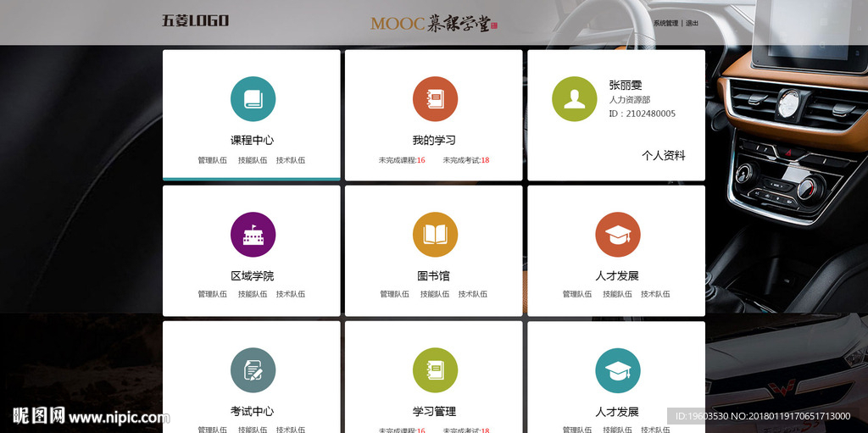Select 技能队伍 under 区域学院
The image size is (868, 433).
click(x=253, y=294)
